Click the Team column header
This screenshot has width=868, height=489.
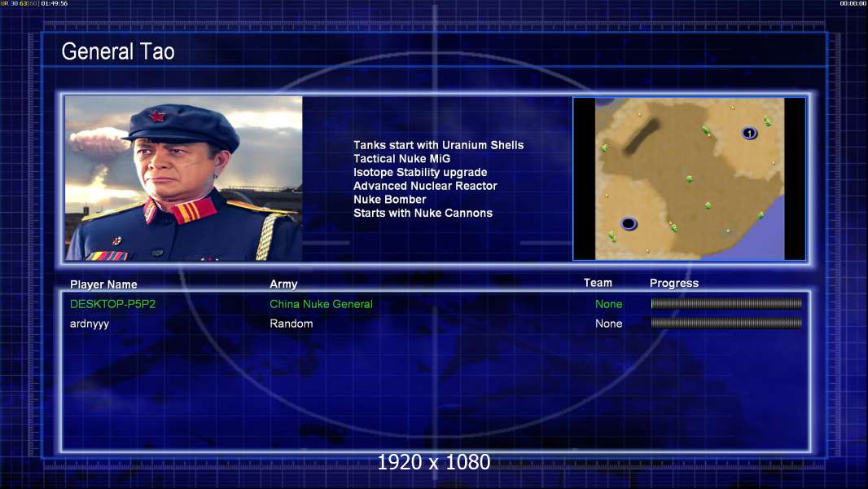(598, 283)
